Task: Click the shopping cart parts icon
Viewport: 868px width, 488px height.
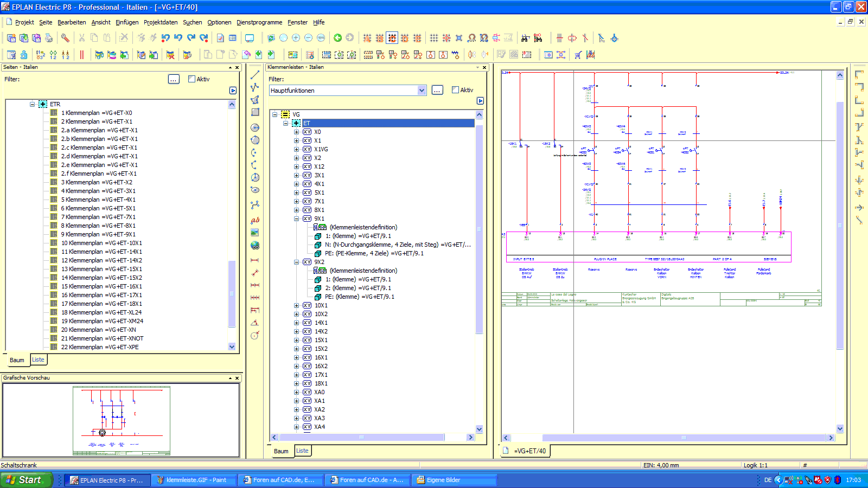Action: point(578,55)
